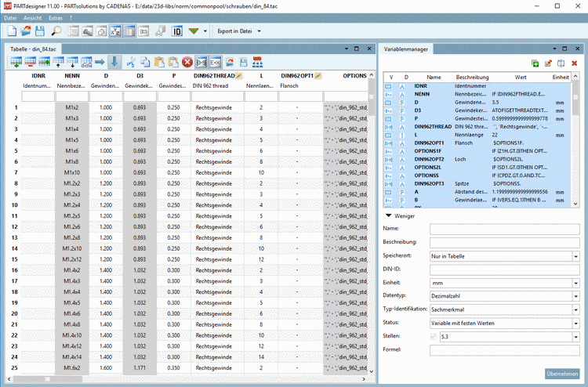Click Export in Datei button

coord(234,31)
